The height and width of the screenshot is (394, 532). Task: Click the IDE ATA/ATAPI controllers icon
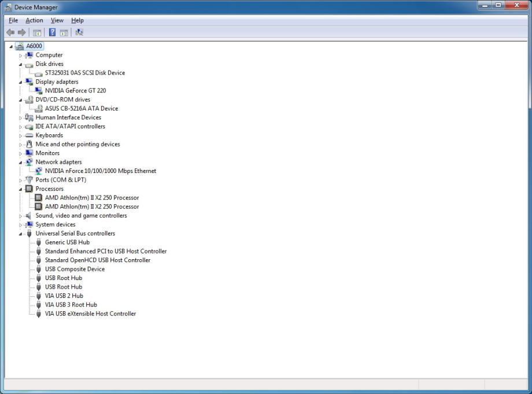click(x=29, y=127)
